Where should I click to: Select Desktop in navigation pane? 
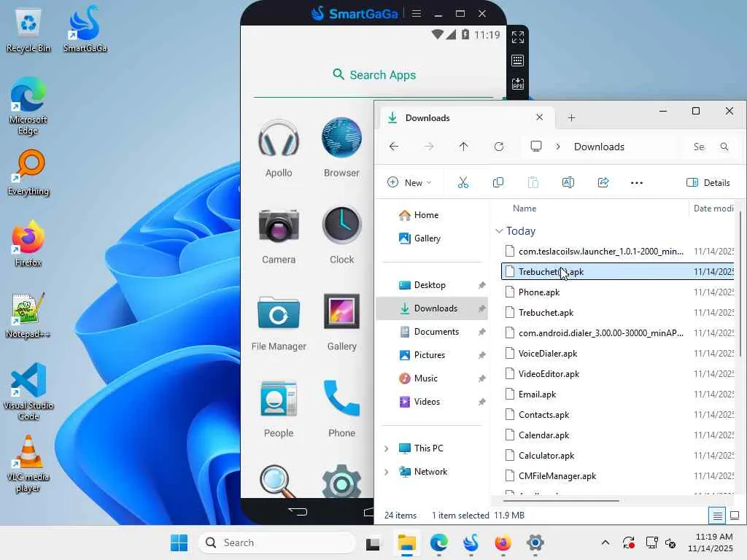click(432, 285)
